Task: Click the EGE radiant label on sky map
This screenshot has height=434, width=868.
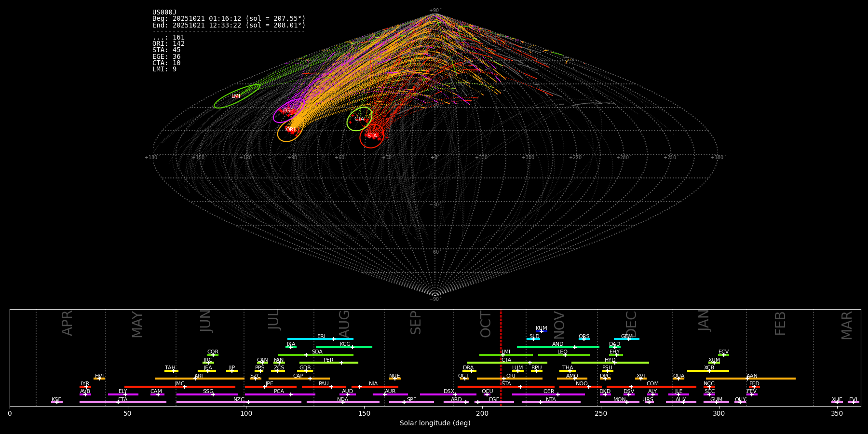Action: click(288, 111)
